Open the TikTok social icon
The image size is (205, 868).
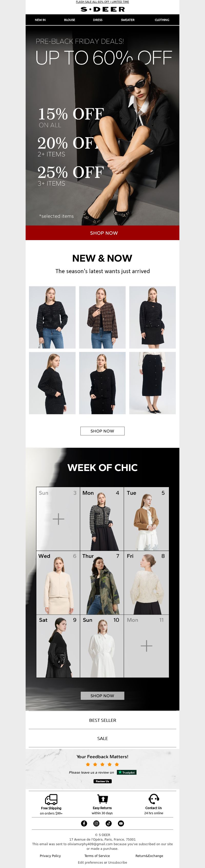pyautogui.click(x=109, y=823)
